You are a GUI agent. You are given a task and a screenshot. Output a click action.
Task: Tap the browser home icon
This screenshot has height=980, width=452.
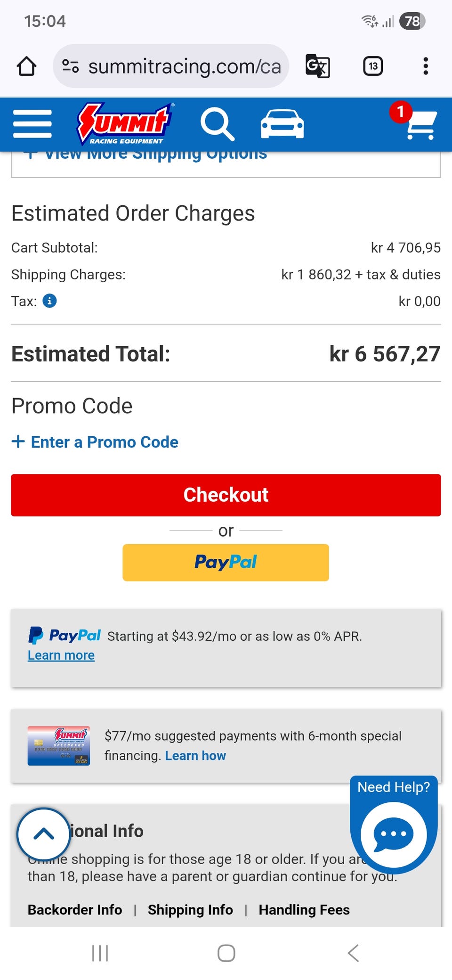click(26, 66)
